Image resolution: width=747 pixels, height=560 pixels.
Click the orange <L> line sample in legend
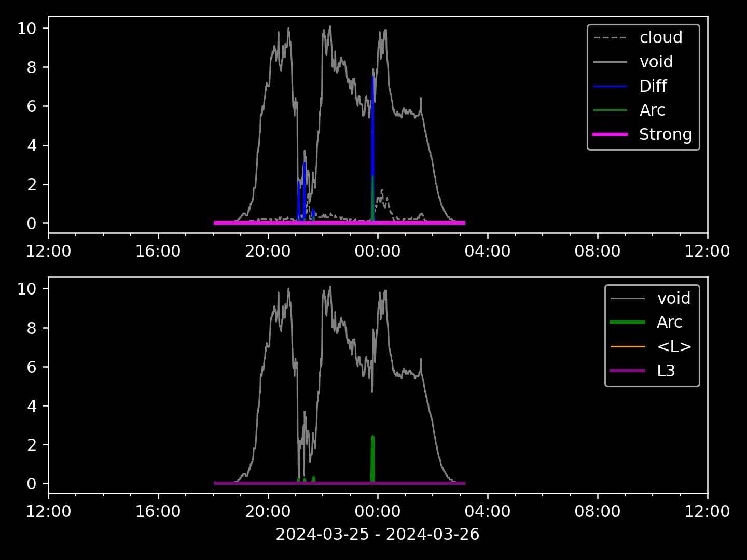628,346
